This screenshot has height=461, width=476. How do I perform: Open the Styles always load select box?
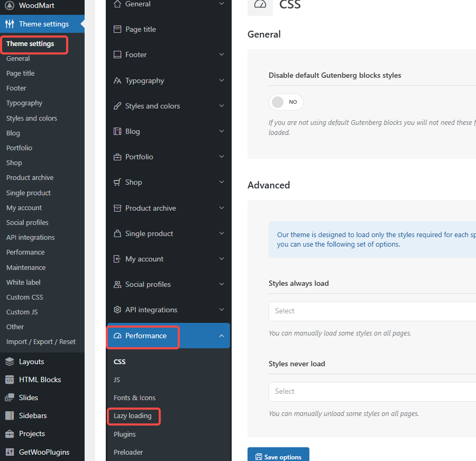coord(370,311)
